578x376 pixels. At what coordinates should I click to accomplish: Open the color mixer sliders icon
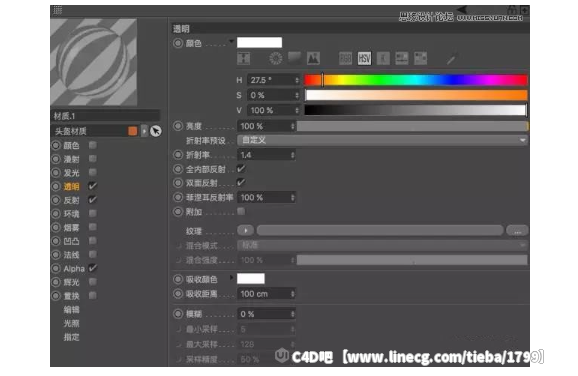click(x=402, y=58)
